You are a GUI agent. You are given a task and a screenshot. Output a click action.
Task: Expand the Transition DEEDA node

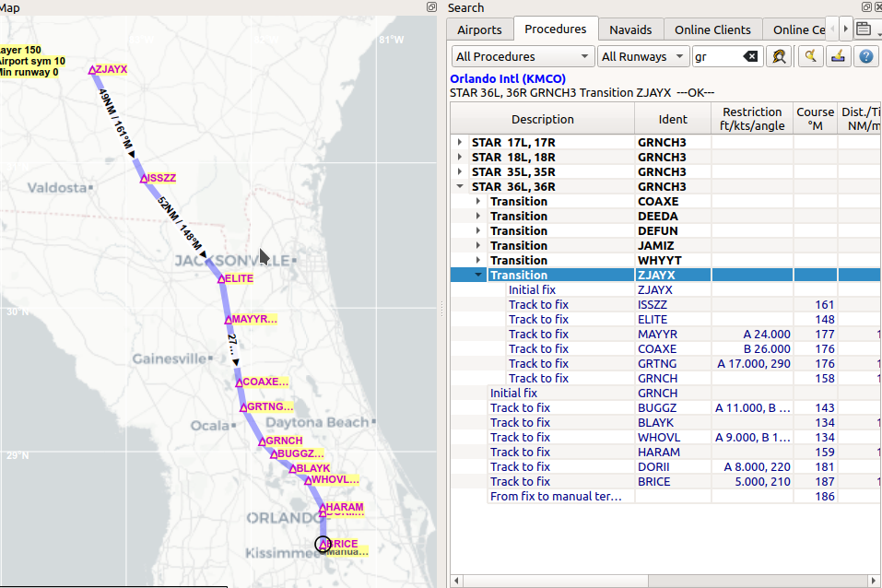pyautogui.click(x=478, y=216)
